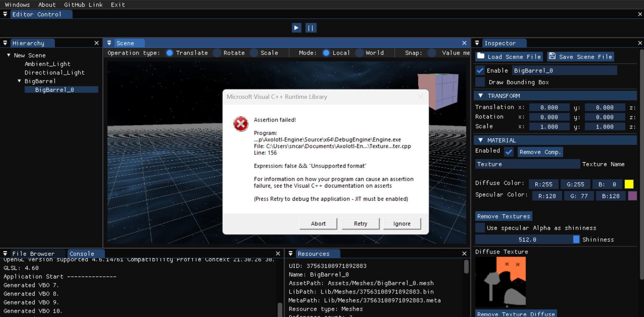Click the folder icon on Load Scene File

tap(480, 56)
